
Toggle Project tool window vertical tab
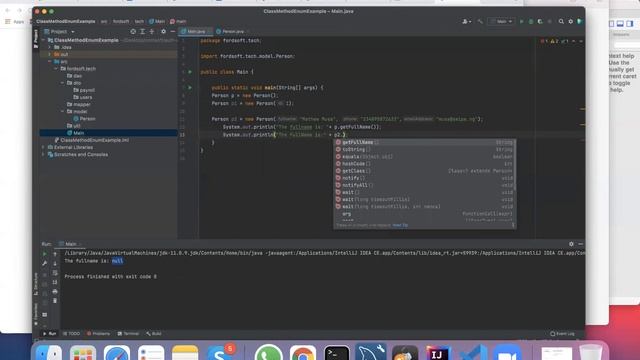(36, 39)
